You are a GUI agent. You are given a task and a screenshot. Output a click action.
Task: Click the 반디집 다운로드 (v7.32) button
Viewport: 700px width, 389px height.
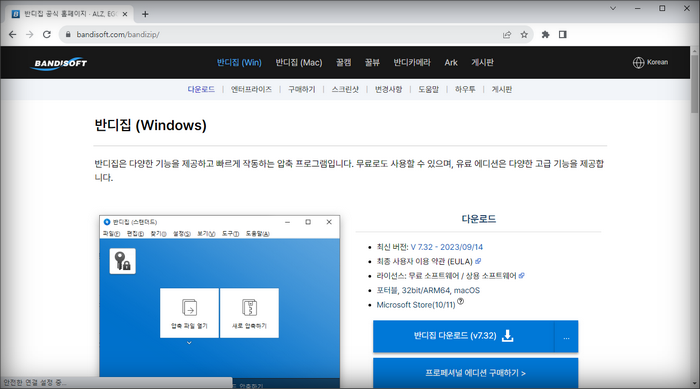point(464,336)
